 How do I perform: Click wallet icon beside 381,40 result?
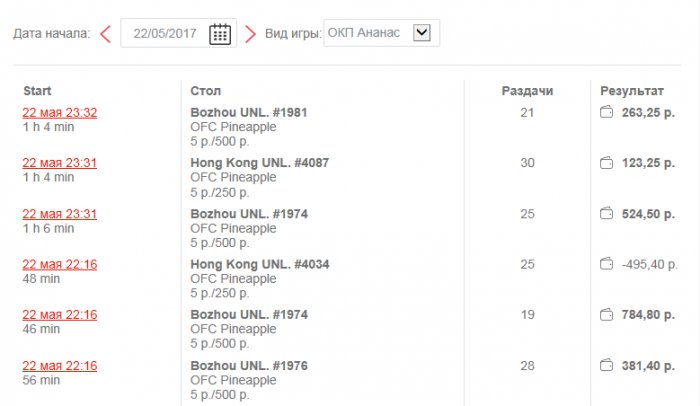pos(605,366)
